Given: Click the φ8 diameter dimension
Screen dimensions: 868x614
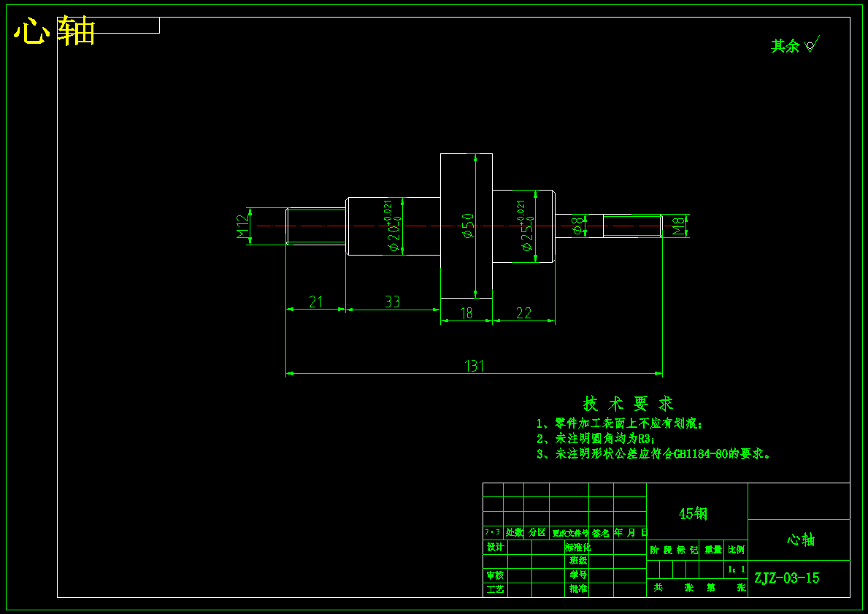Looking at the screenshot, I should (577, 226).
